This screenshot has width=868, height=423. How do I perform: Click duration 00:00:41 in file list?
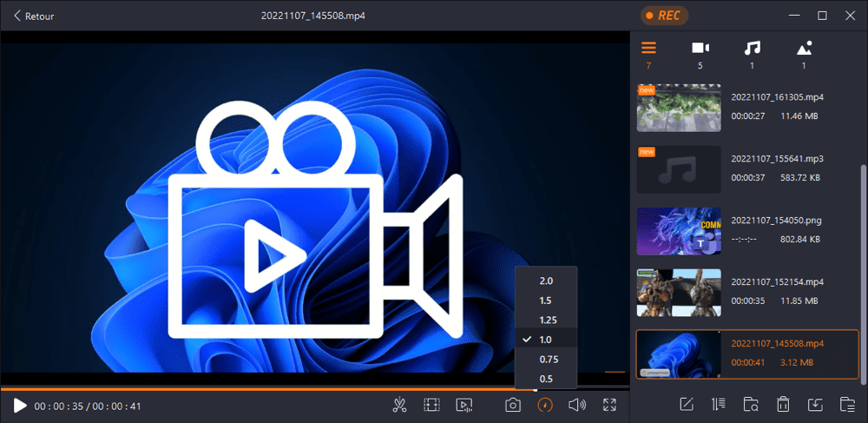click(747, 362)
